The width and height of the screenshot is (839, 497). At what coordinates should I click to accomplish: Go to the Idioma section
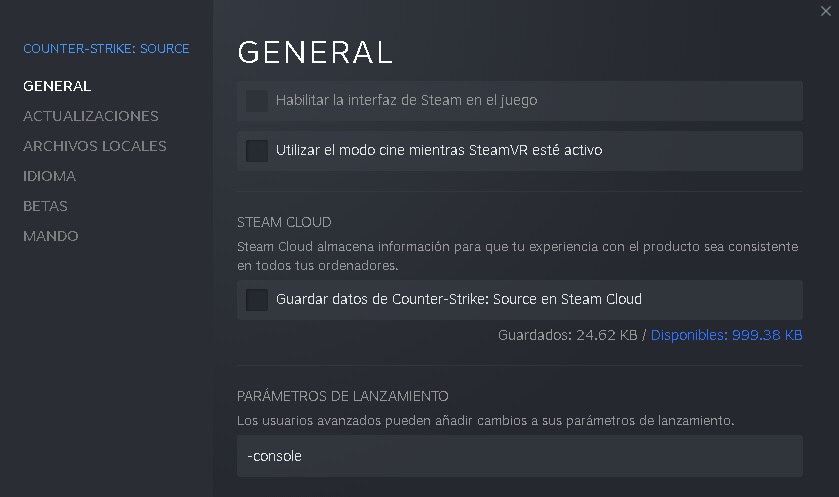click(50, 176)
